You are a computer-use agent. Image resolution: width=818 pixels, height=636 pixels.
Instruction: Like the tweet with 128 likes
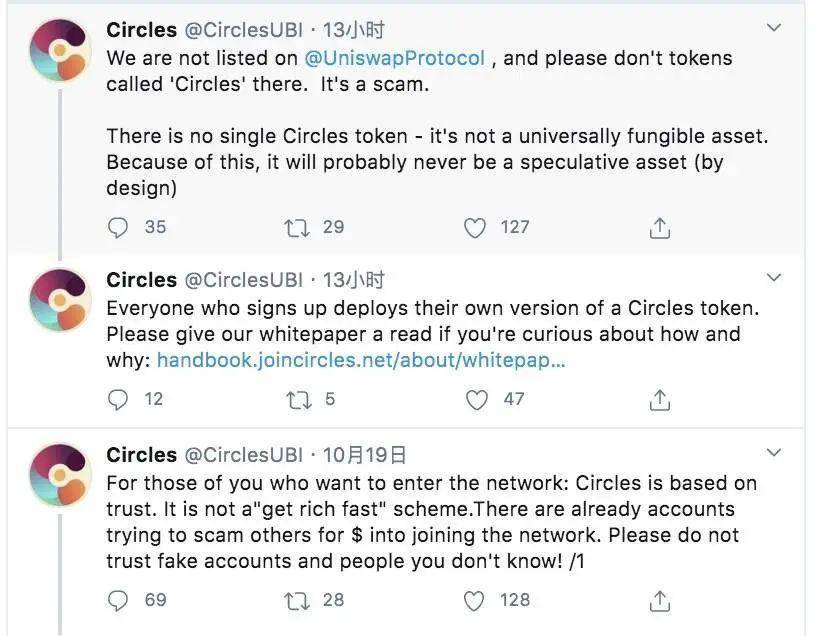[x=476, y=600]
